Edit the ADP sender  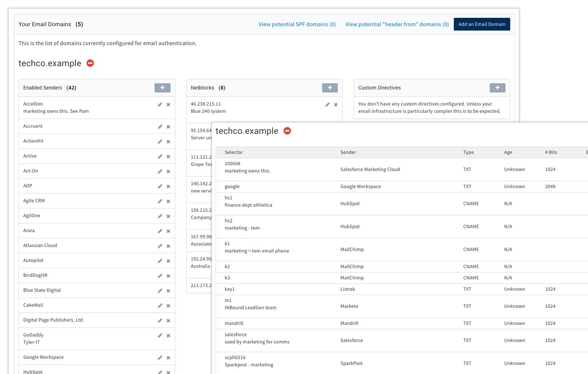click(160, 186)
